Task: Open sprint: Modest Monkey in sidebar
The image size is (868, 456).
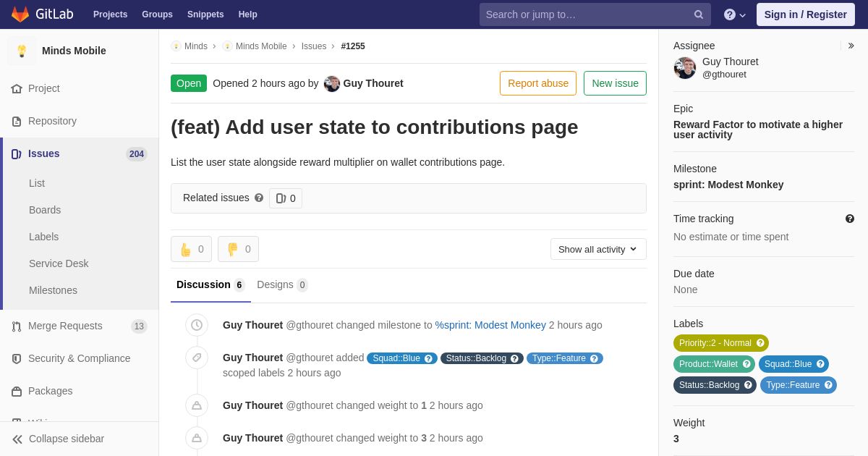Action: pyautogui.click(x=728, y=185)
